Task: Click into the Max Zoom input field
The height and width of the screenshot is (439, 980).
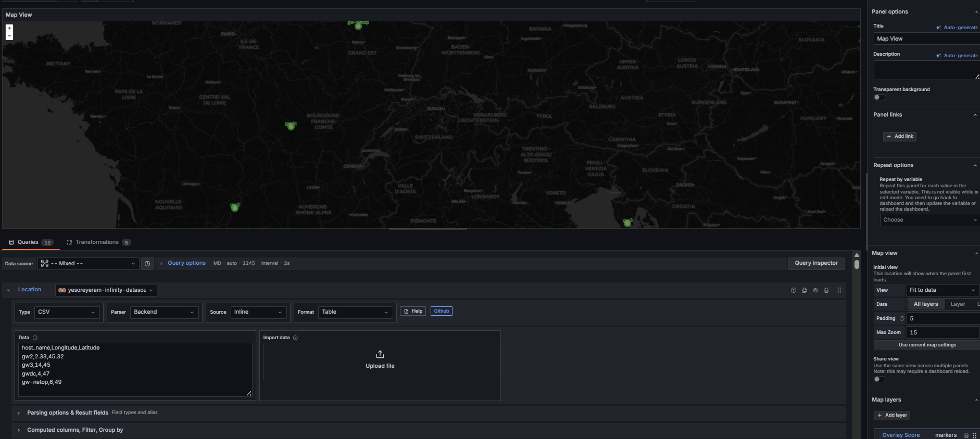Action: click(x=943, y=332)
